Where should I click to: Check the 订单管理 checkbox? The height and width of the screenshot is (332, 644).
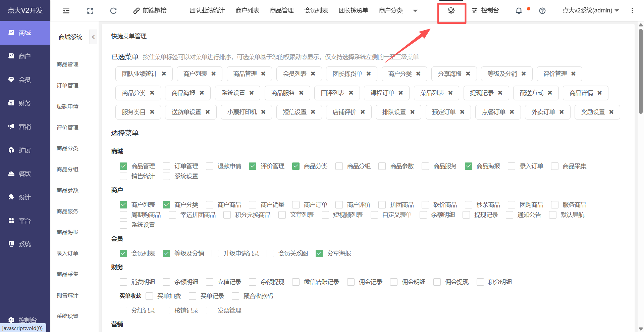coord(166,166)
